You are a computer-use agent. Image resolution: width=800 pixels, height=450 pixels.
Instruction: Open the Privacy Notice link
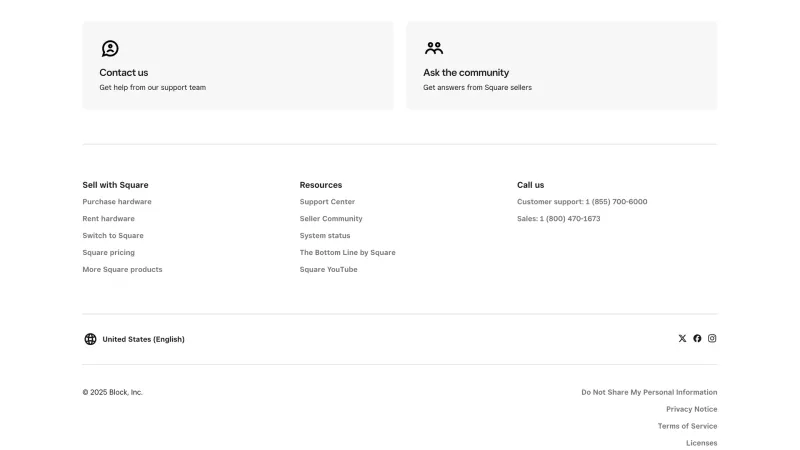691,409
